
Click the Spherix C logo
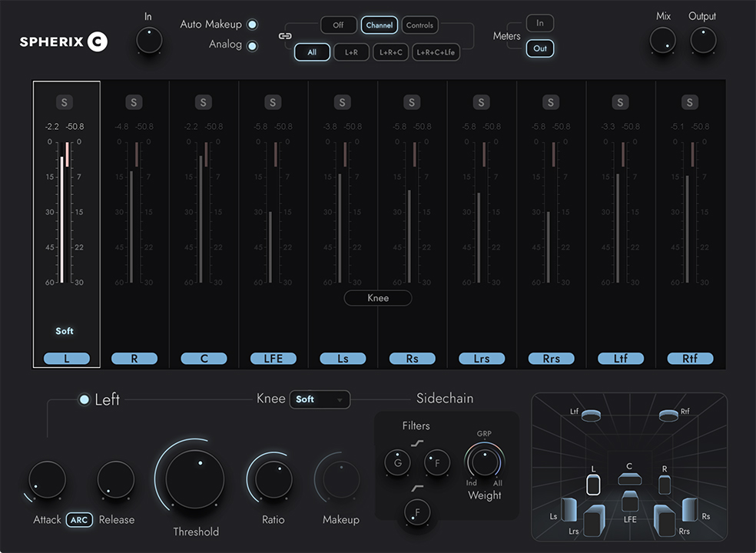64,42
